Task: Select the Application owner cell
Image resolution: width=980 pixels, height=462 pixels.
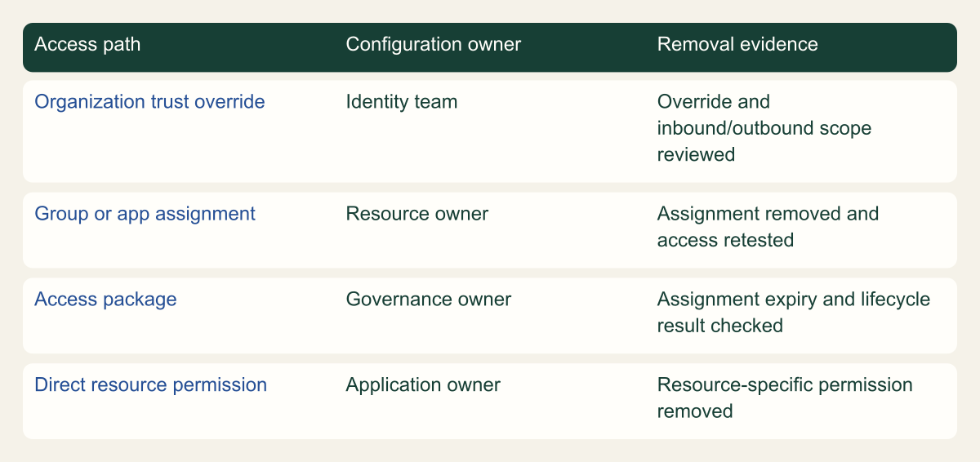Action: tap(423, 385)
